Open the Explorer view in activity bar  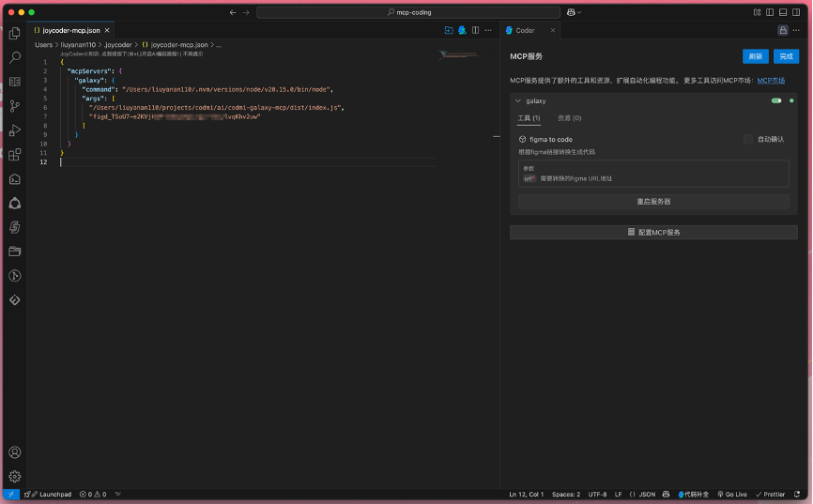pyautogui.click(x=14, y=33)
